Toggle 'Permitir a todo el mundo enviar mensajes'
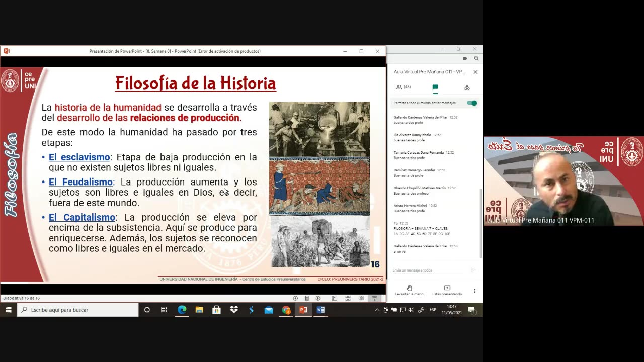 coord(471,103)
